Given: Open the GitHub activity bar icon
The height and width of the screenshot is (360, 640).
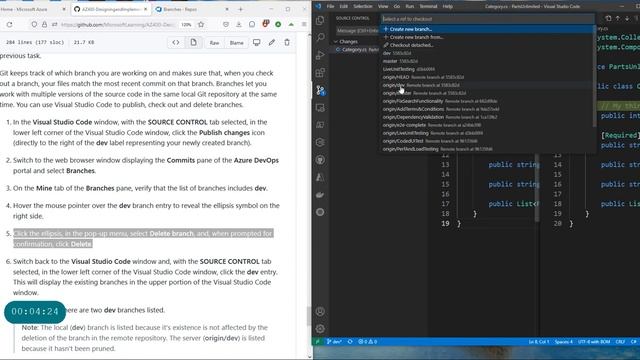Looking at the screenshot, I should point(320,160).
